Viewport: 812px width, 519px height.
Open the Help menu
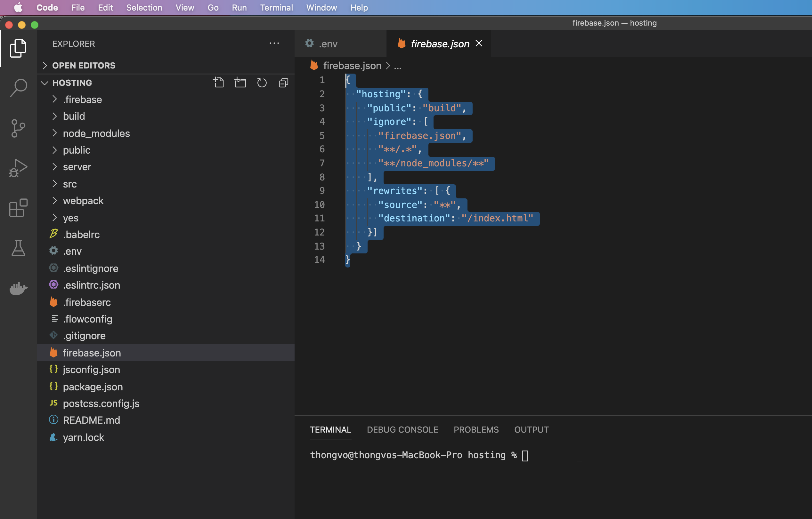pyautogui.click(x=359, y=7)
